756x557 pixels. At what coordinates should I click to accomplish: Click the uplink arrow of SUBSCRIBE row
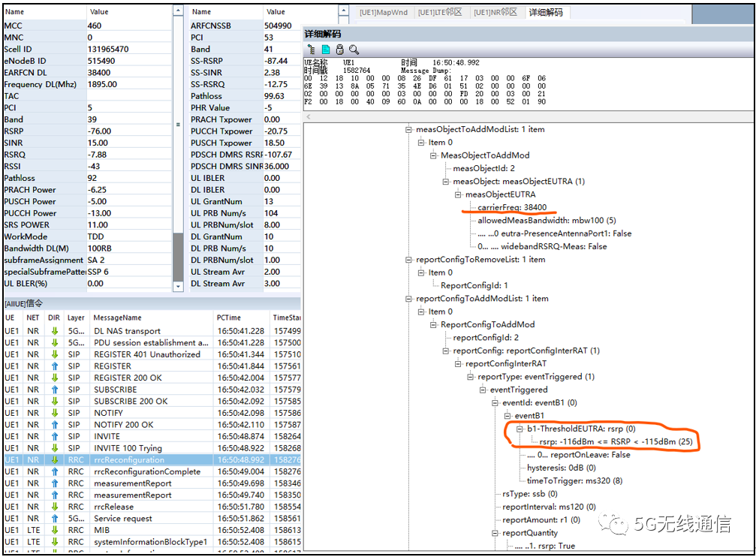(55, 389)
